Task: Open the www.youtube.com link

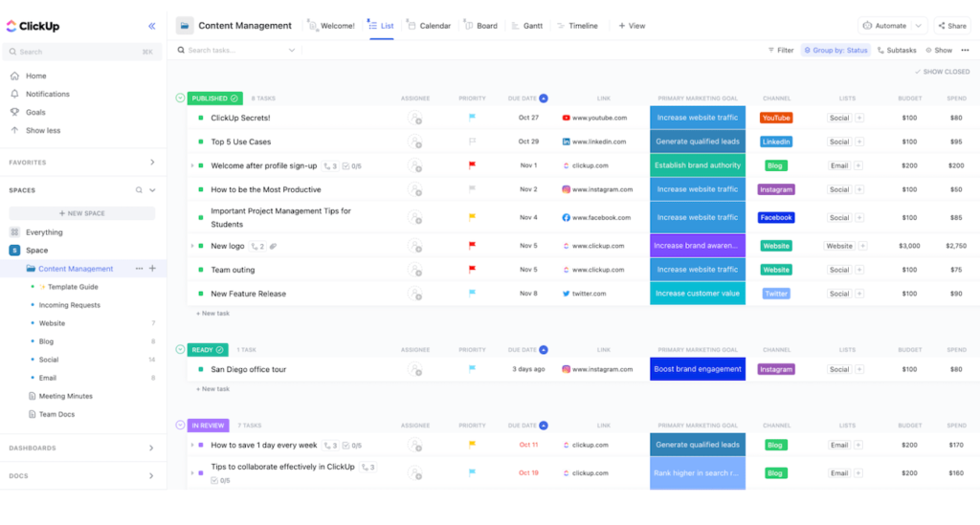Action: [599, 118]
